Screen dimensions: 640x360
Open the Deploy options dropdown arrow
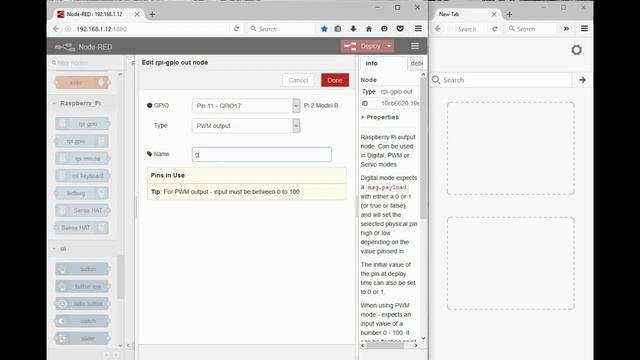(x=389, y=46)
